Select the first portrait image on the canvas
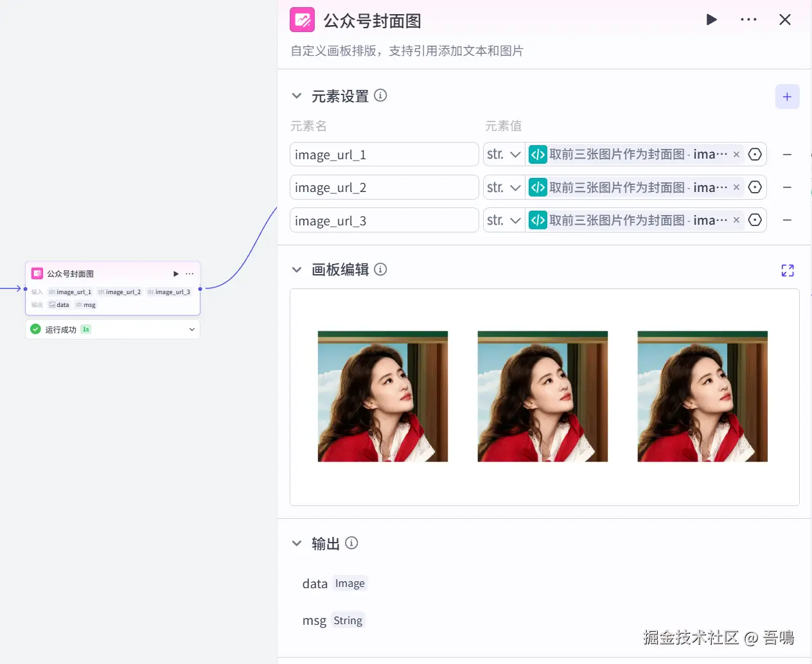Viewport: 812px width, 664px height. [x=383, y=396]
